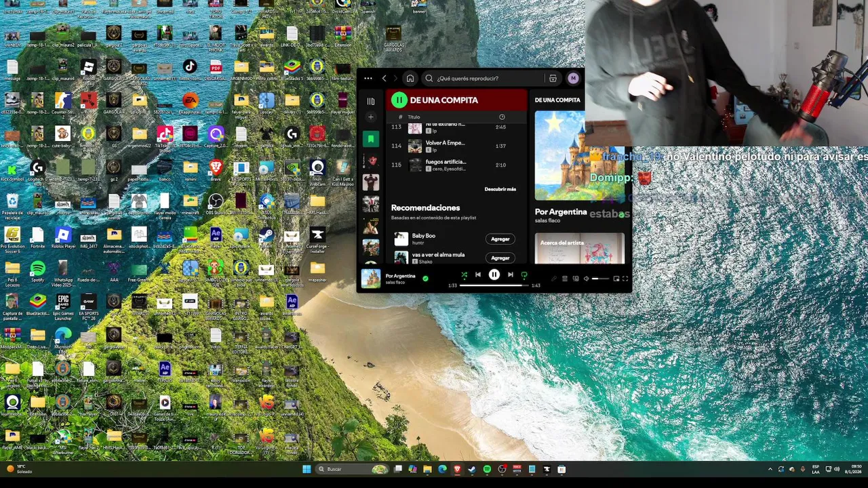This screenshot has height=488, width=868.
Task: Toggle shuffle in Spotify player
Action: (464, 275)
